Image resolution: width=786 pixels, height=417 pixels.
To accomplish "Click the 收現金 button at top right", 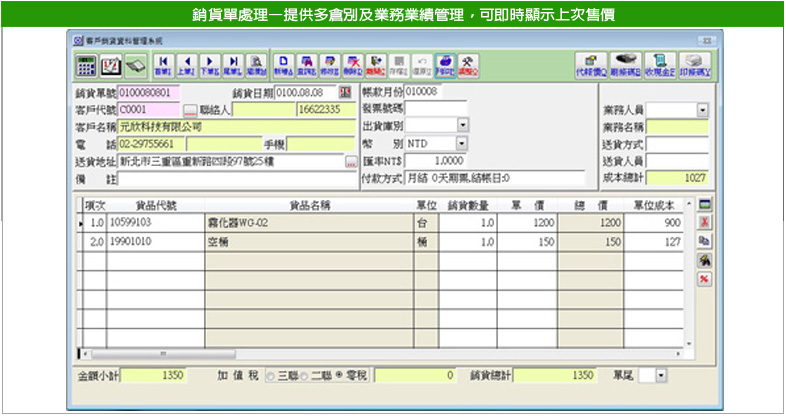I will 658,65.
